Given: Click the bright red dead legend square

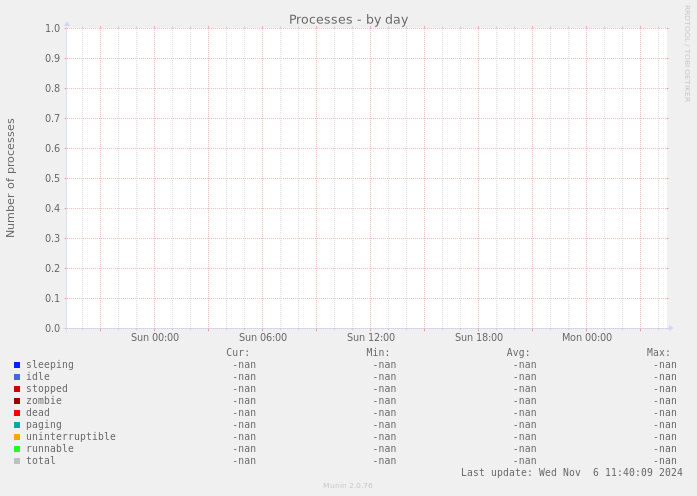Looking at the screenshot, I should [17, 413].
